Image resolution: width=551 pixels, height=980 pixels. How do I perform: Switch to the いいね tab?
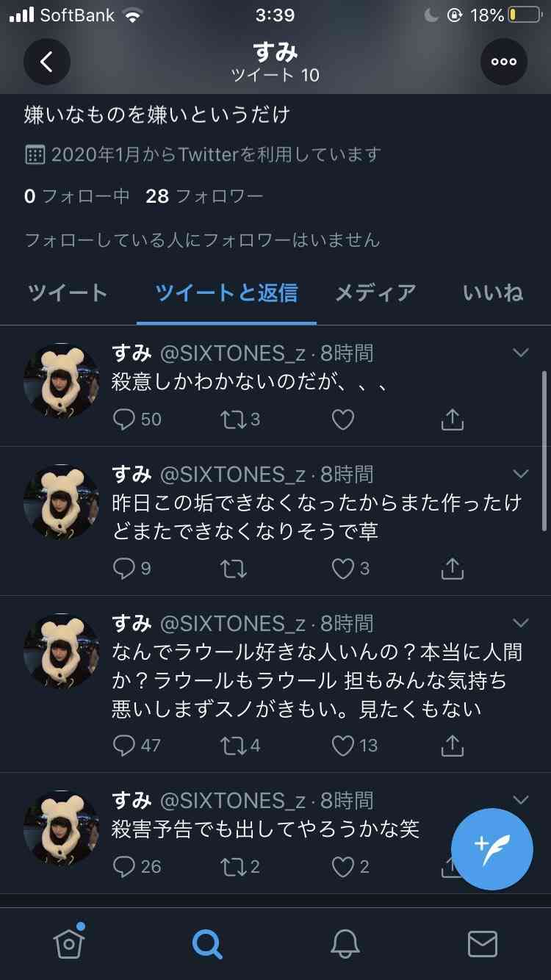pyautogui.click(x=493, y=292)
